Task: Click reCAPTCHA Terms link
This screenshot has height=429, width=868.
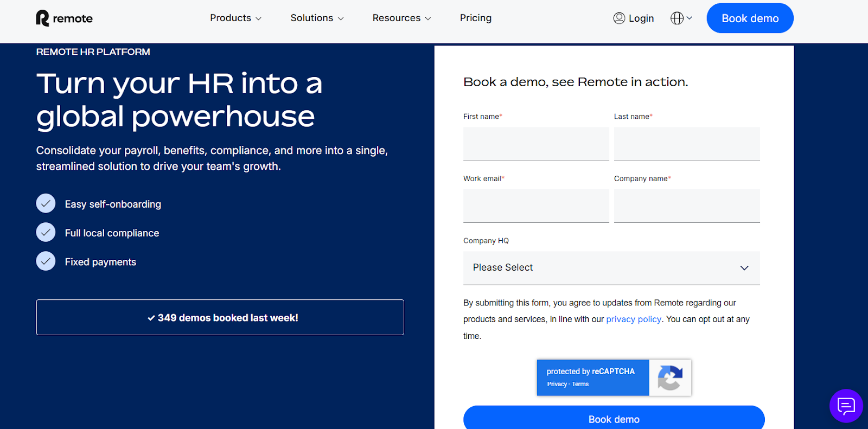Action: click(x=580, y=384)
